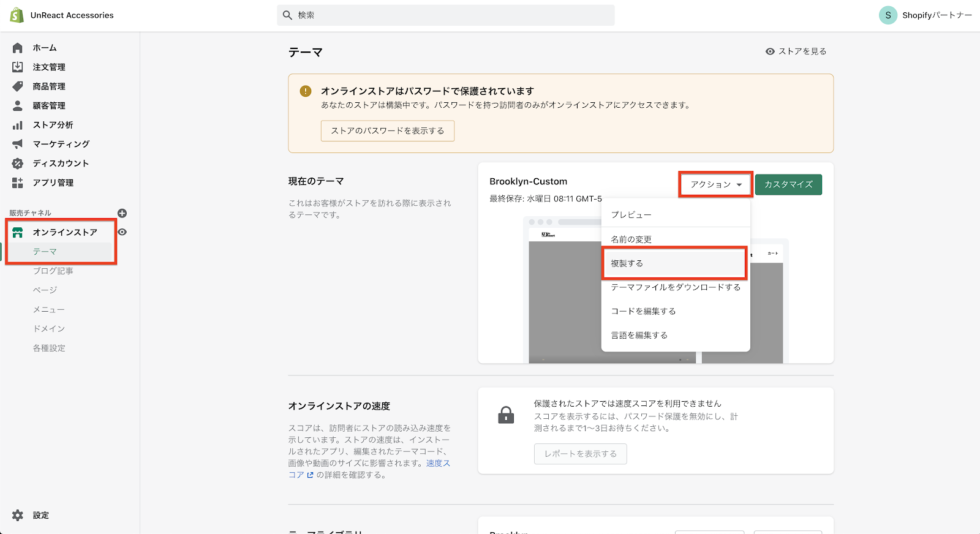Click the 設定 gear icon
This screenshot has width=980, height=534.
tap(18, 515)
